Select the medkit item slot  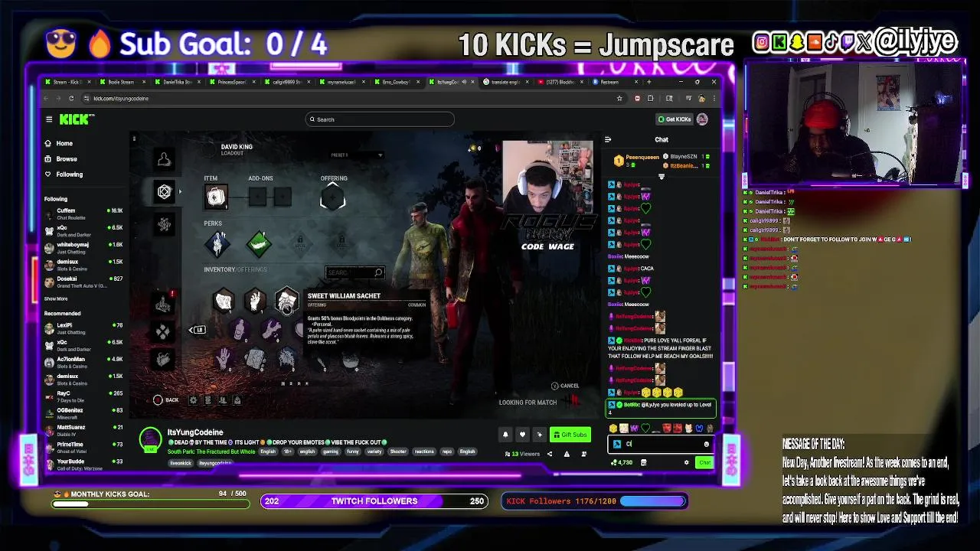click(x=216, y=197)
